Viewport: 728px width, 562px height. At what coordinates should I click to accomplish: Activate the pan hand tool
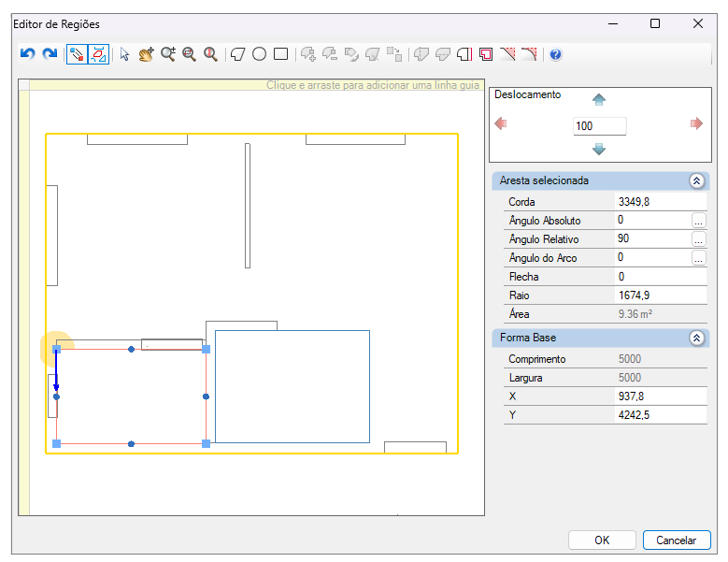click(x=146, y=54)
